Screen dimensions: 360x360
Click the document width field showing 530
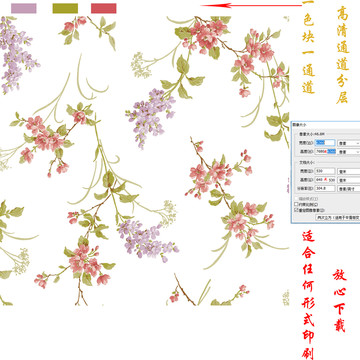click(x=325, y=171)
